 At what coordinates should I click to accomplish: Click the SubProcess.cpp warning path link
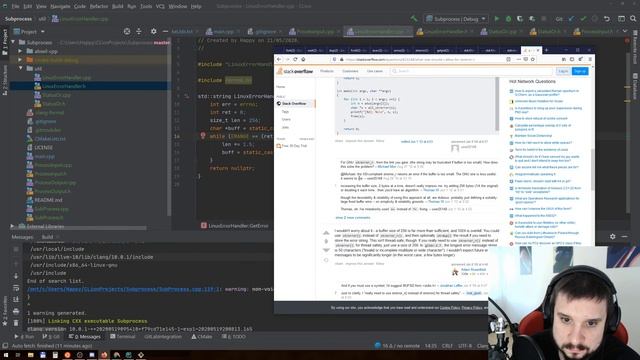point(124,289)
